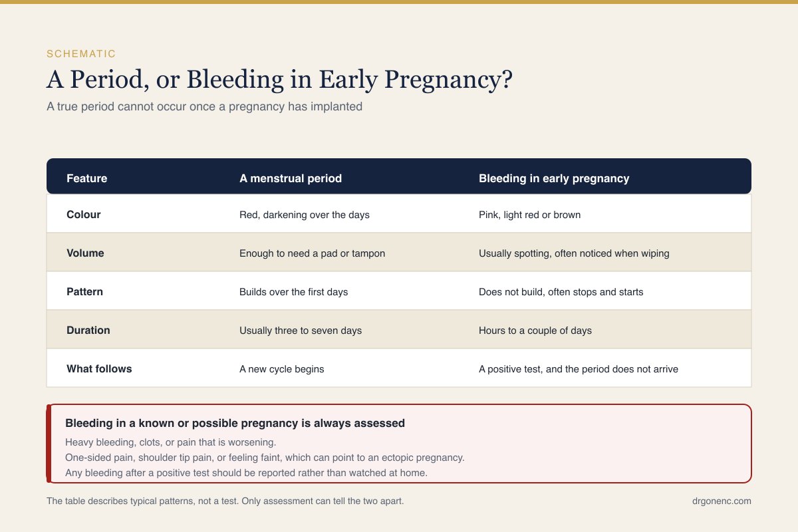The image size is (798, 532).
Task: Click the 'Pattern' row label
Action: click(x=84, y=291)
